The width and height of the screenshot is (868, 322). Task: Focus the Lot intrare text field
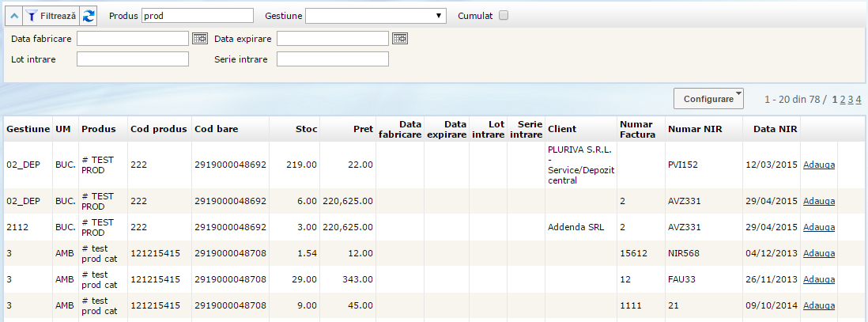pos(133,59)
